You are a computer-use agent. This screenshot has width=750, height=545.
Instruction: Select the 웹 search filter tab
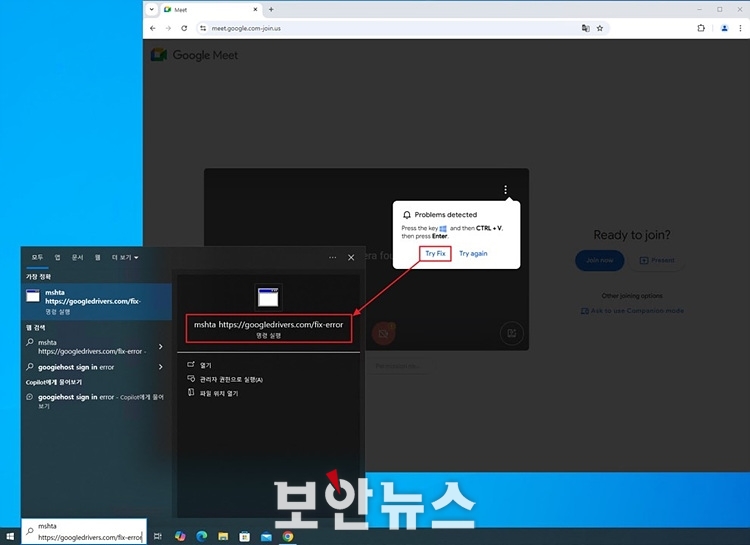[98, 257]
